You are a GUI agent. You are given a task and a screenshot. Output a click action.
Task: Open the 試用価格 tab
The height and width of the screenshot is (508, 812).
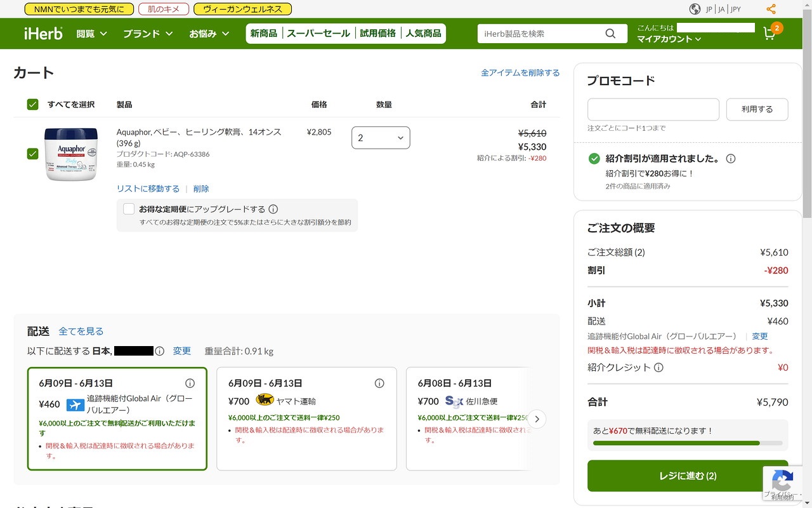coord(378,34)
